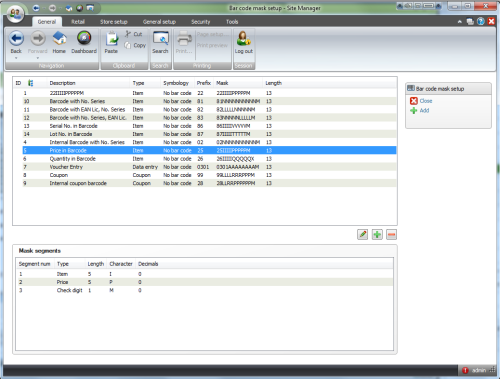Click the red X close icon in ribbon tab bar
500x379 pixels.
pyautogui.click(x=491, y=21)
